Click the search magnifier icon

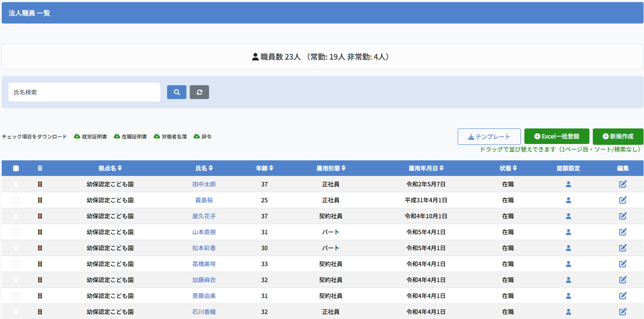pyautogui.click(x=176, y=92)
